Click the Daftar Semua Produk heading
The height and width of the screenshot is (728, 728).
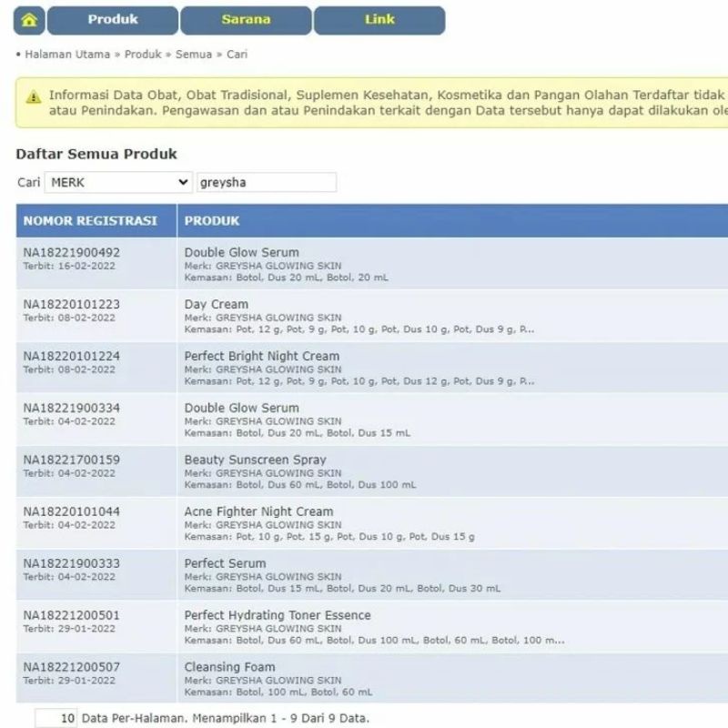click(x=96, y=154)
